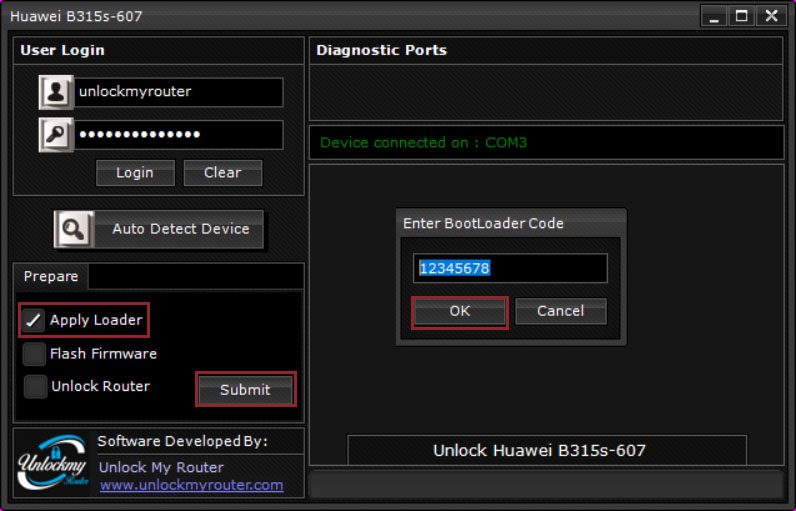The image size is (796, 511).
Task: Start Auto Detect Device
Action: 159,229
